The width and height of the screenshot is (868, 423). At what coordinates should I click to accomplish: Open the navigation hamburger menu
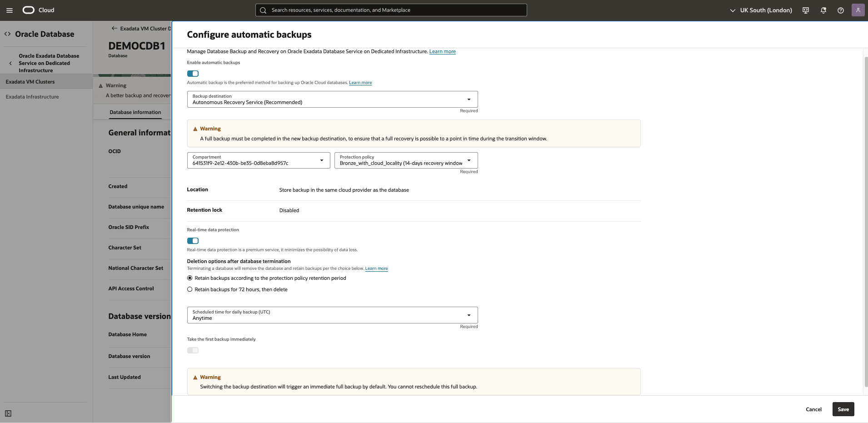10,10
